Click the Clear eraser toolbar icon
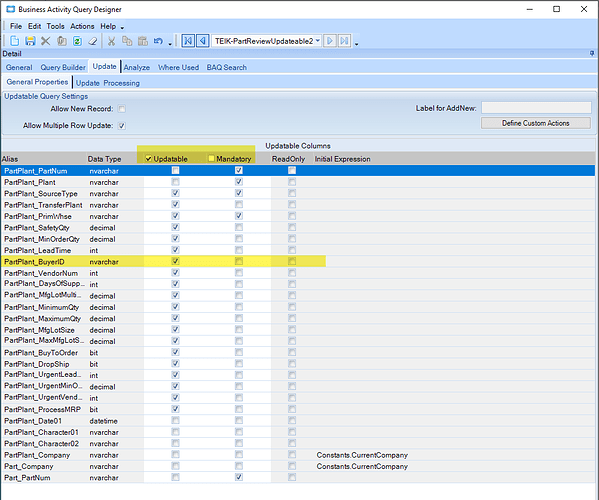This screenshot has height=500, width=599. (x=93, y=41)
